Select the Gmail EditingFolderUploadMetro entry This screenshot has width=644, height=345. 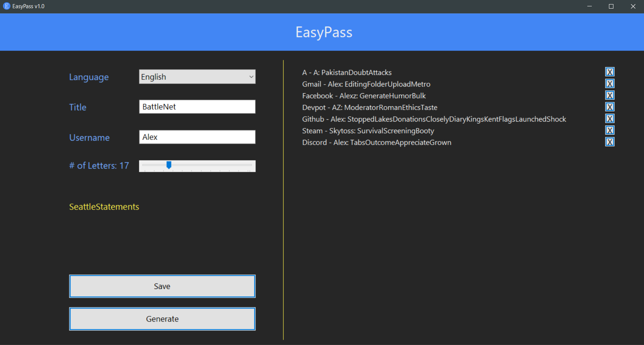(366, 84)
